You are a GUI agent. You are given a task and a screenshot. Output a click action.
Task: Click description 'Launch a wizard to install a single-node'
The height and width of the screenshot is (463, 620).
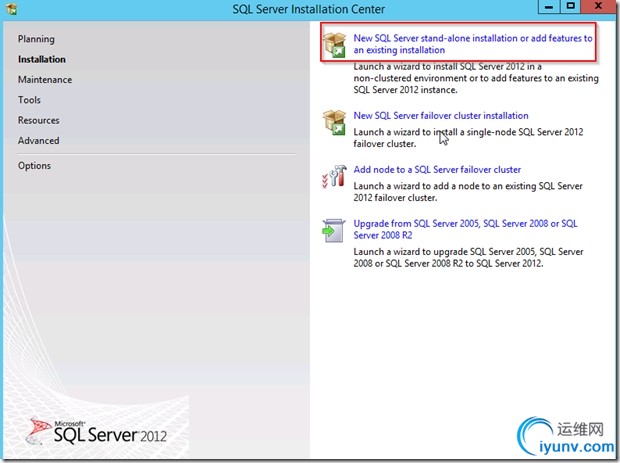(x=468, y=138)
